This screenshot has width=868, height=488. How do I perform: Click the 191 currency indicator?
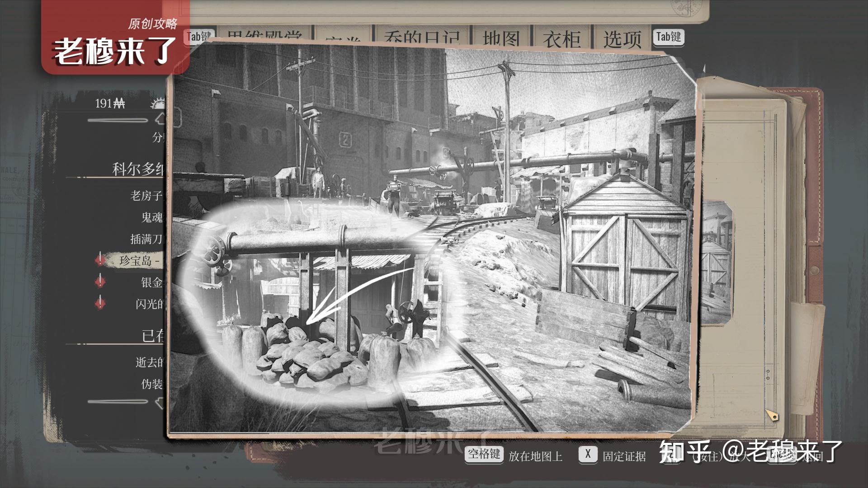tap(110, 104)
